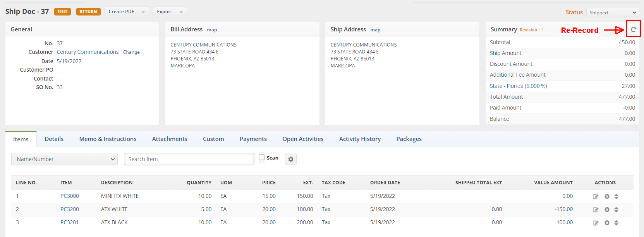Delete line 2 item PC3200 with remove icon
The width and height of the screenshot is (644, 237).
607,210
